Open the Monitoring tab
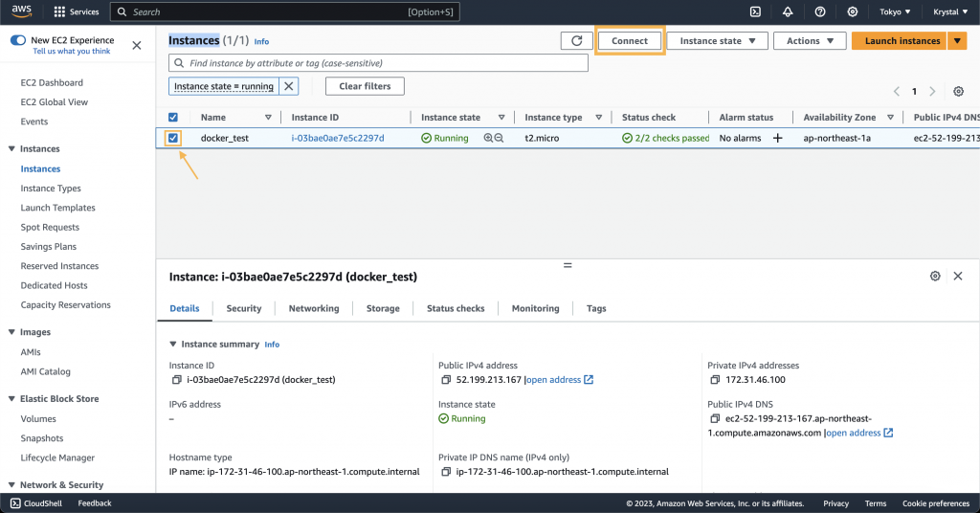This screenshot has width=980, height=513. click(x=536, y=309)
